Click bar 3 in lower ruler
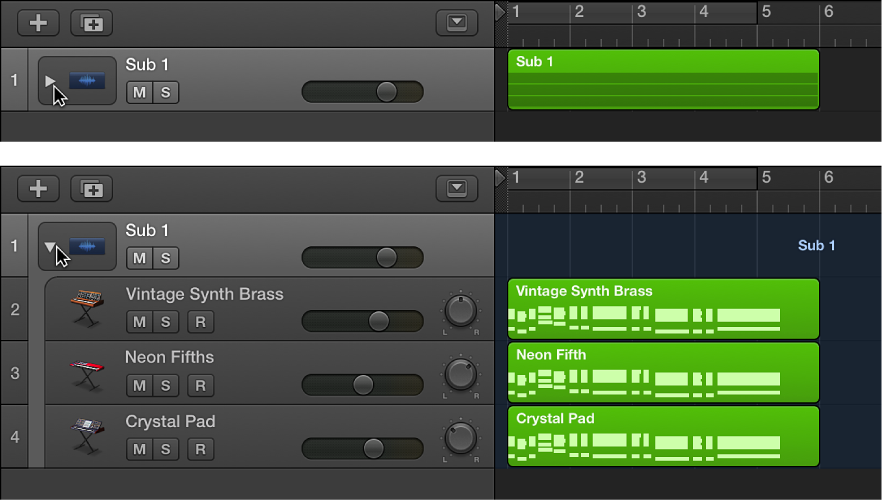 641,178
